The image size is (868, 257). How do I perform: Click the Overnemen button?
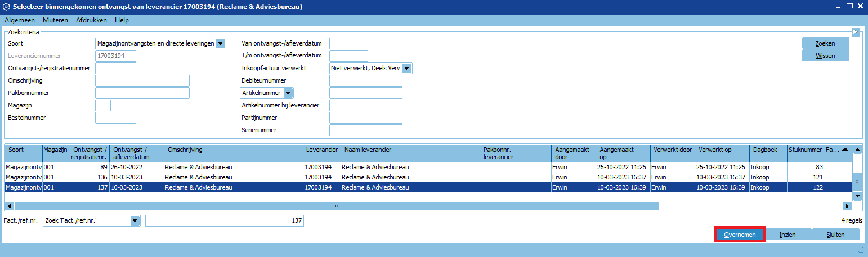pos(739,235)
